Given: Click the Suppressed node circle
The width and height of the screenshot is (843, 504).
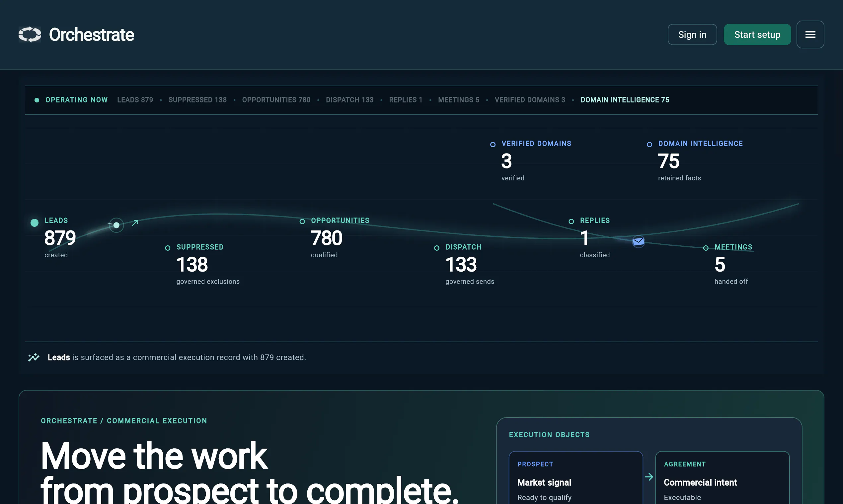Looking at the screenshot, I should 168,248.
